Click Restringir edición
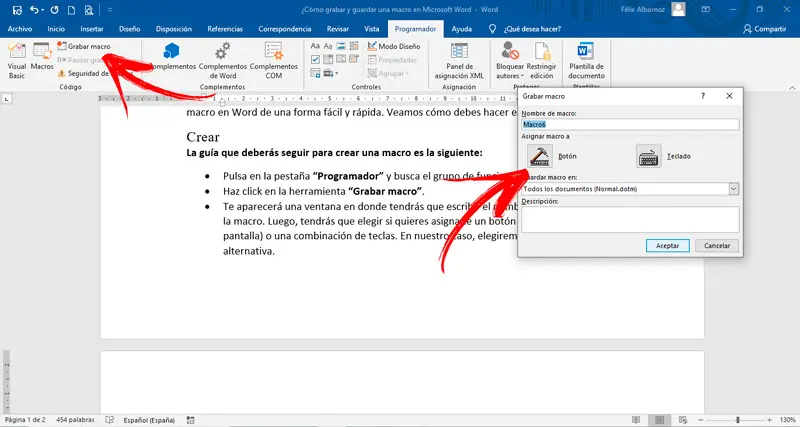 pos(541,60)
